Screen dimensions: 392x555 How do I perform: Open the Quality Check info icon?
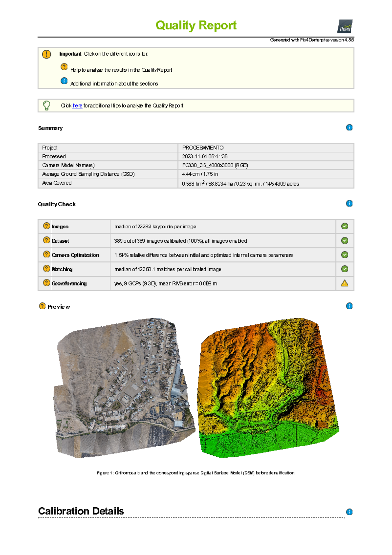click(x=349, y=203)
